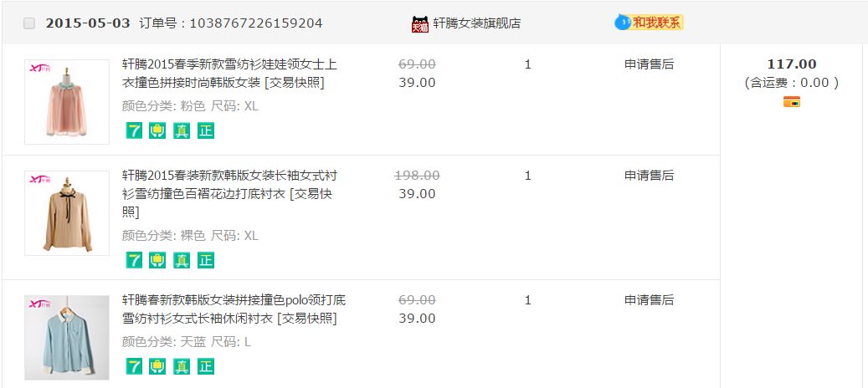The height and width of the screenshot is (388, 868).
Task: Click the 真 authenticity badge on 裸色 item
Action: 182,260
